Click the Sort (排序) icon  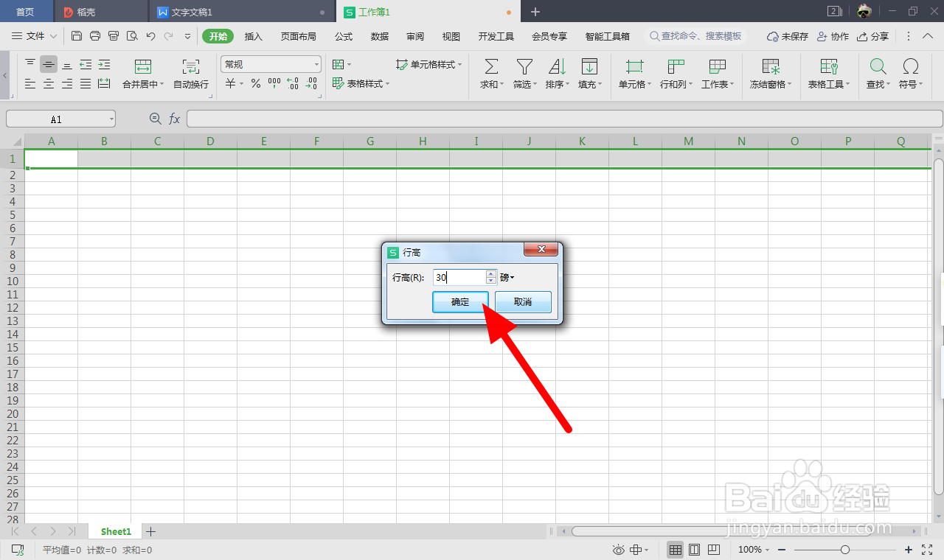[557, 66]
